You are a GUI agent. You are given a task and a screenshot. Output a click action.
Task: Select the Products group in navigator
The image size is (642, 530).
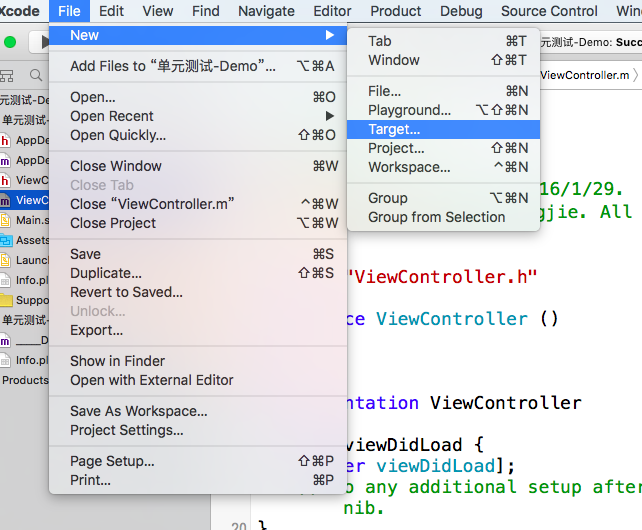click(25, 380)
